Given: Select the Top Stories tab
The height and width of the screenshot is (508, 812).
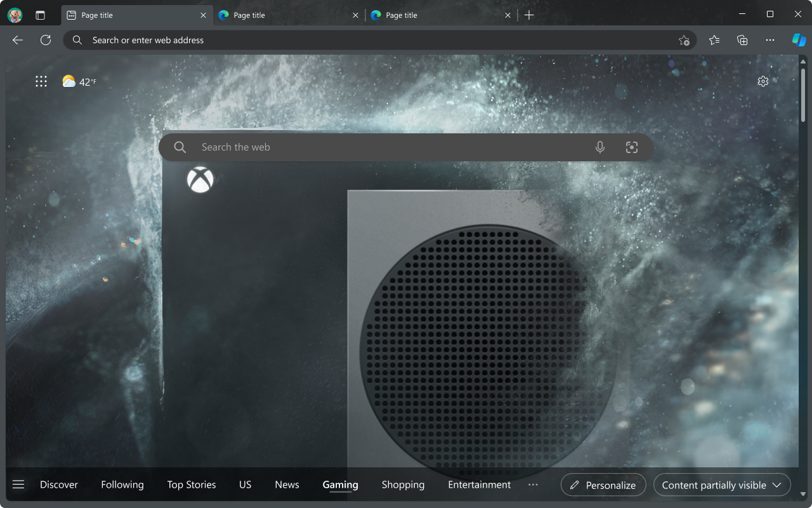Looking at the screenshot, I should [x=192, y=485].
